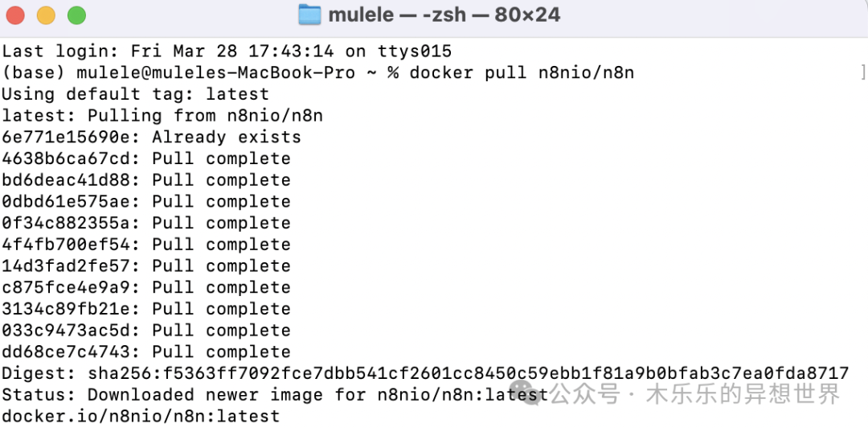Click the "0dbd61e575ae: Pull complete" line
This screenshot has width=868, height=428.
(x=146, y=201)
